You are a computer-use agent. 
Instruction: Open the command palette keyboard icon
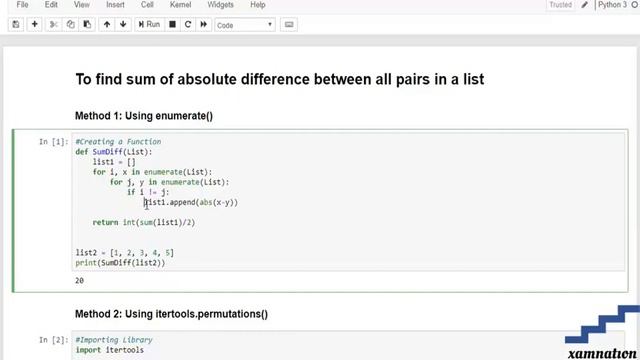[x=289, y=24]
